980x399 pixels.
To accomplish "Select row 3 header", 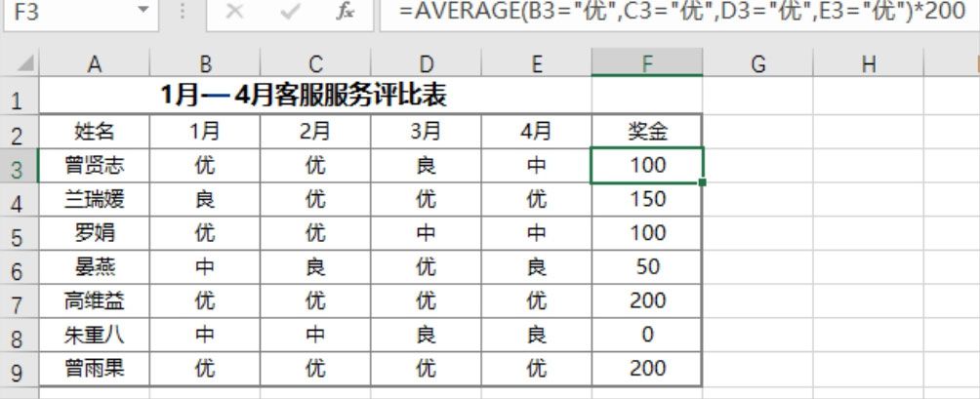I will click(x=19, y=167).
